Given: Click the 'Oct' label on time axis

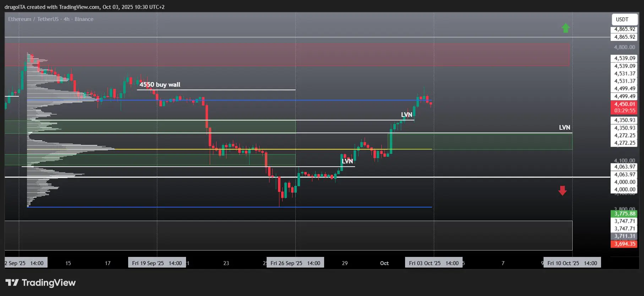Looking at the screenshot, I should point(384,263).
